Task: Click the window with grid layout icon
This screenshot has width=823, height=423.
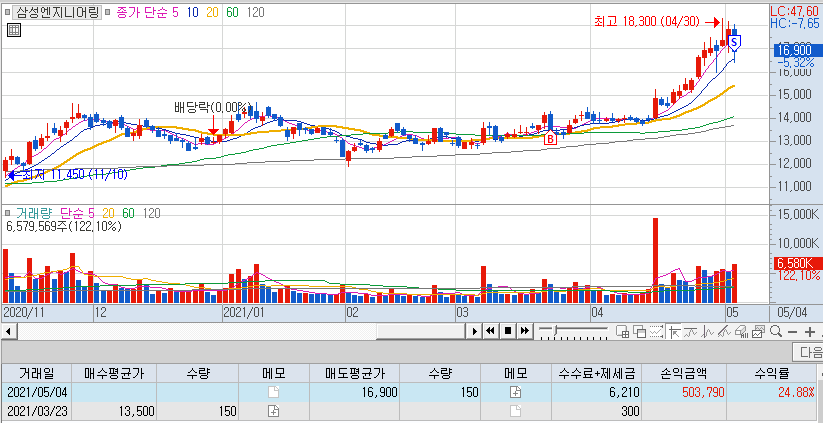Action: 622,332
